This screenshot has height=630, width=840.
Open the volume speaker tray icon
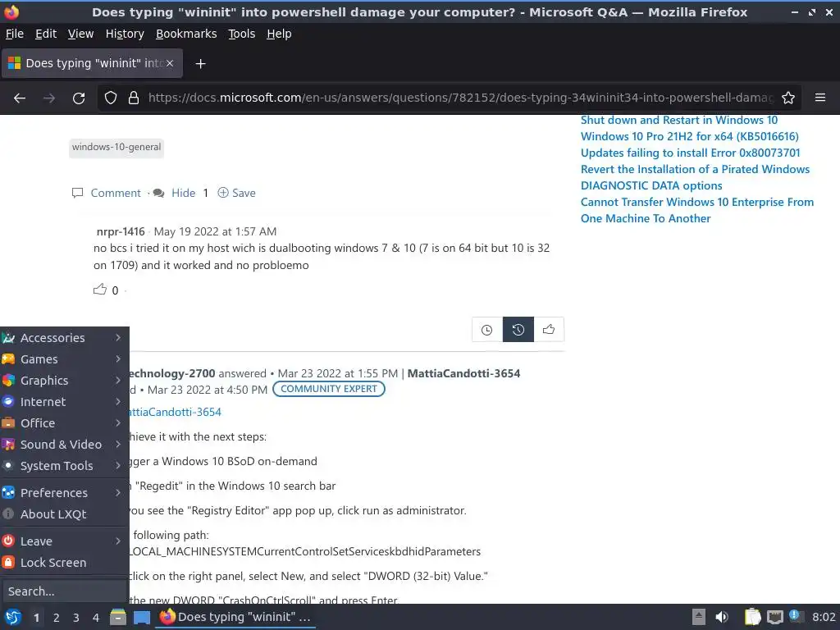[x=722, y=617]
